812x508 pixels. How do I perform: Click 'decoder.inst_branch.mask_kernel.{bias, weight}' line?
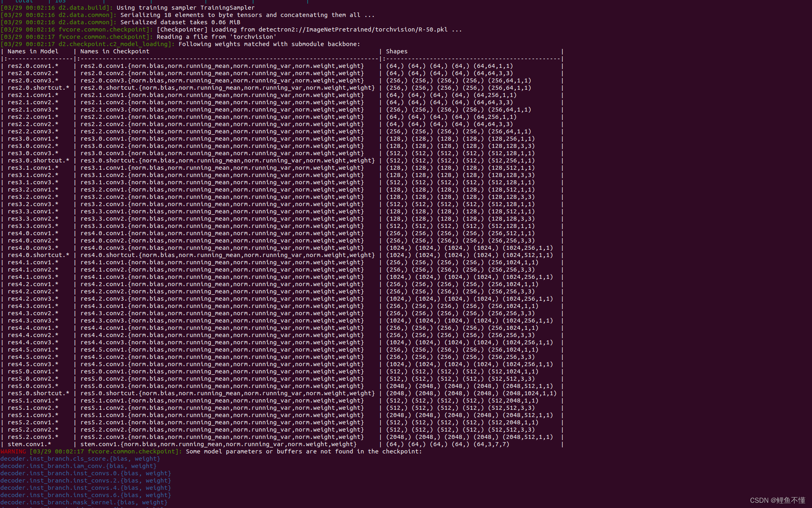[x=84, y=502]
